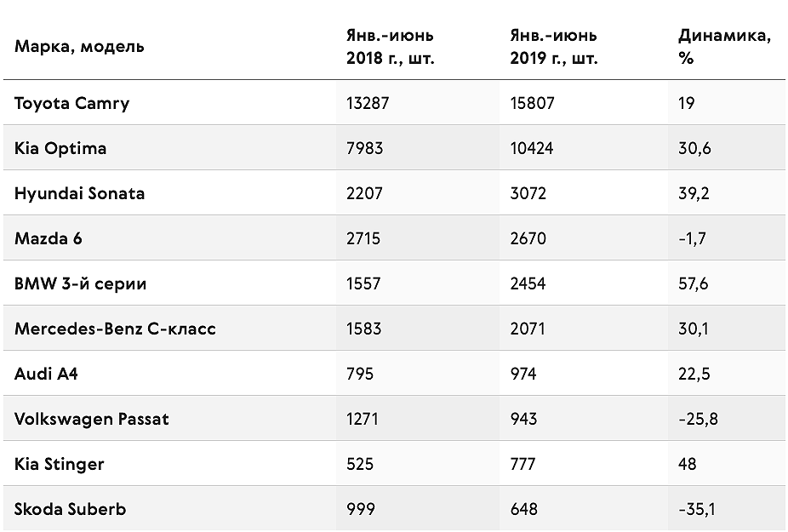
Task: Select the 'BMW 3-й серии' row label
Action: tap(80, 283)
